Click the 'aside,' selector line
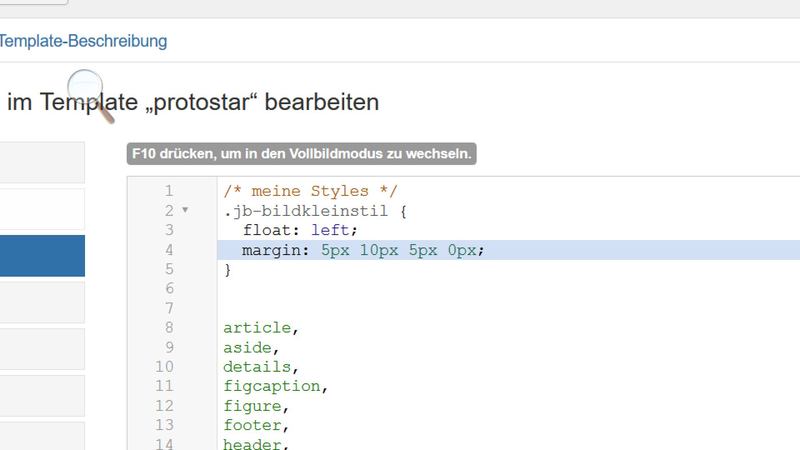 point(251,347)
